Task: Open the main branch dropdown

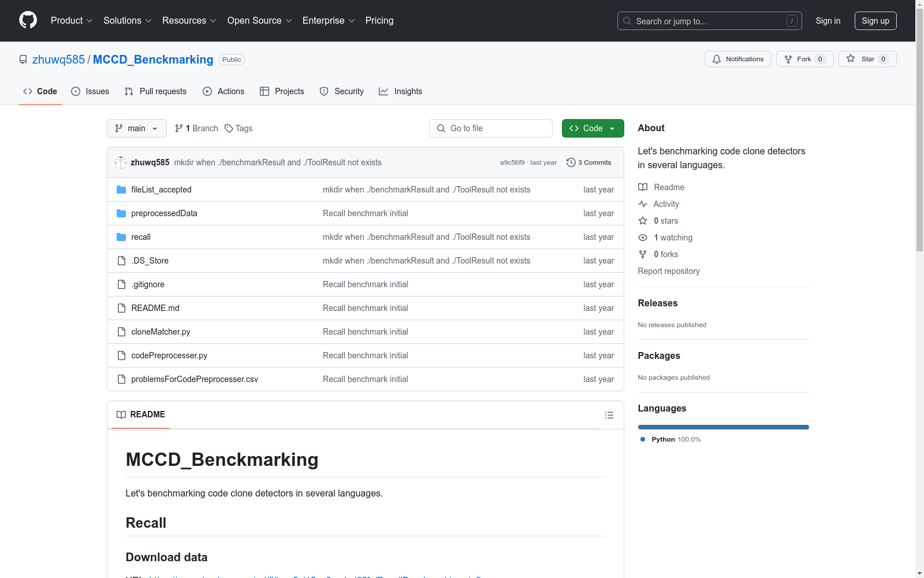Action: (136, 128)
